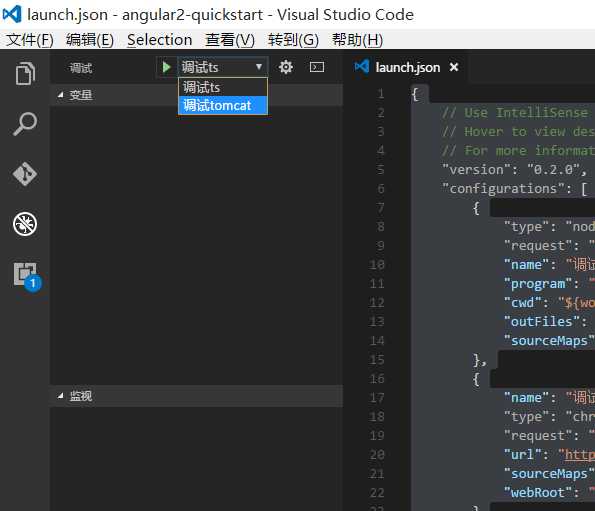Click "name" key on line 17
The image size is (595, 511).
click(x=526, y=398)
